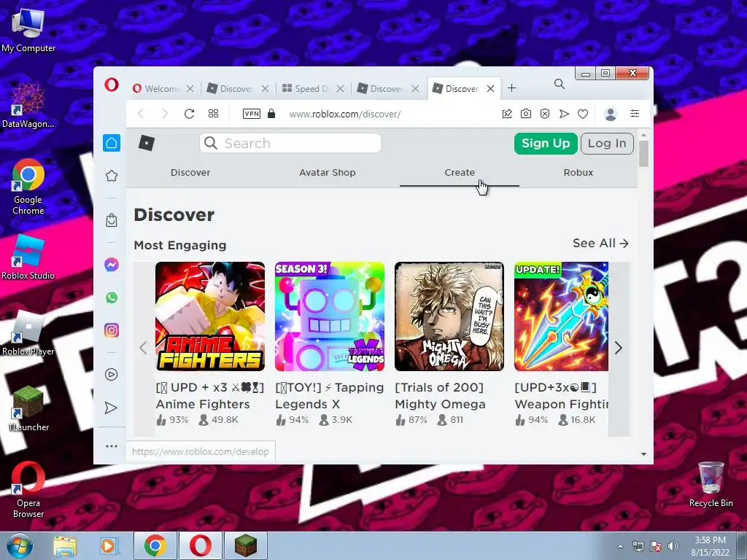747x560 pixels.
Task: Click the green Sign Up button
Action: pyautogui.click(x=546, y=144)
